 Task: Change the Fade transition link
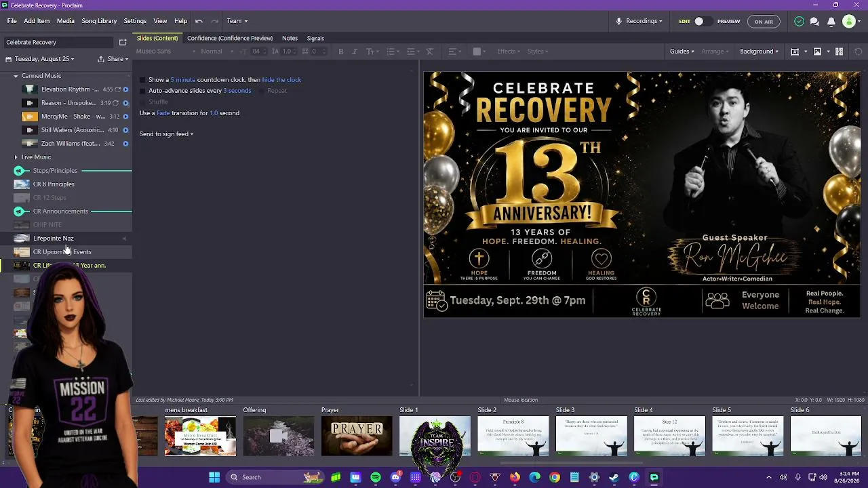pos(163,113)
